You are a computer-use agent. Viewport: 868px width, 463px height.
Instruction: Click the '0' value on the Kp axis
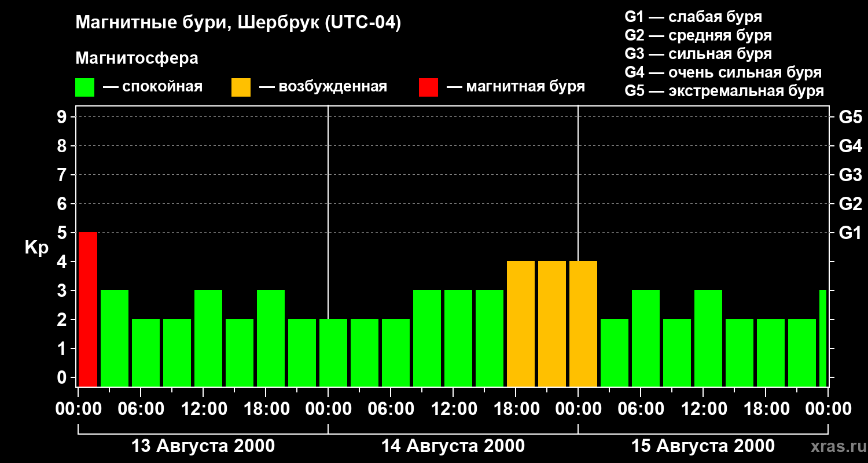click(x=63, y=377)
